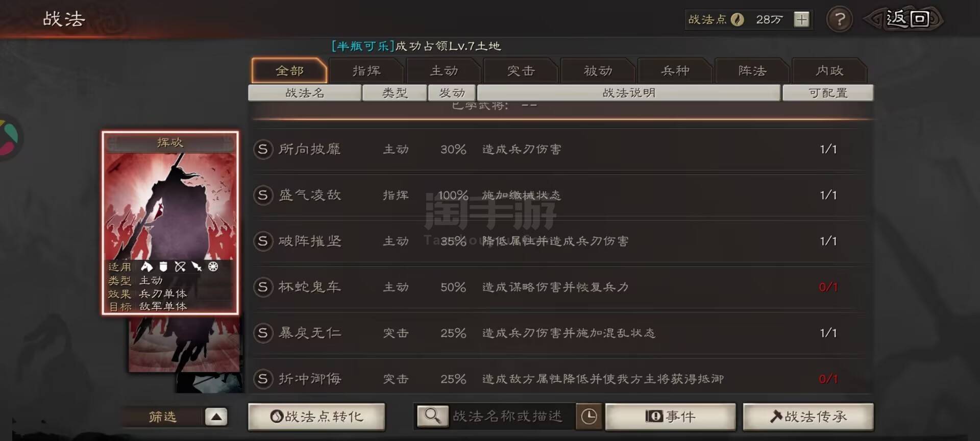This screenshot has width=980, height=441.
Task: Click the 战法点转化 button
Action: coord(316,416)
